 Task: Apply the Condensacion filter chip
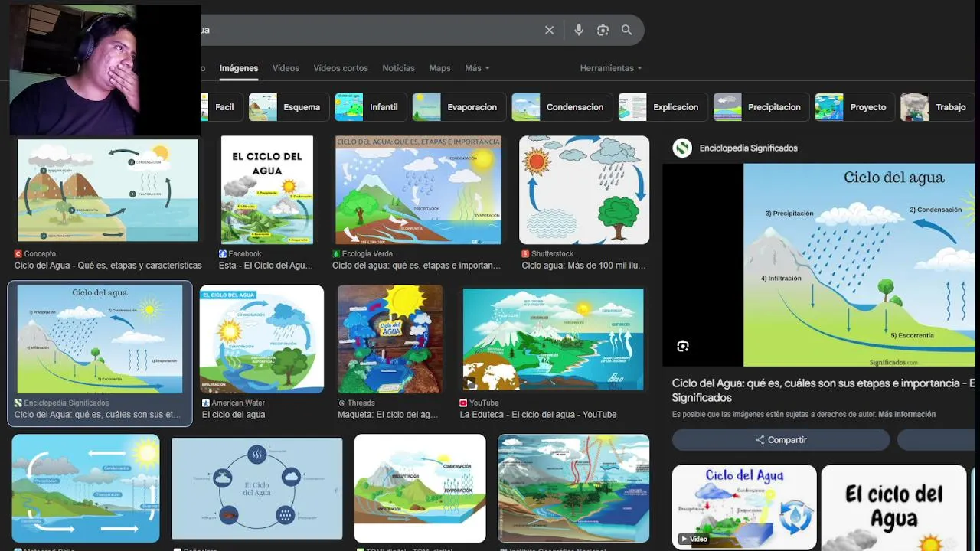562,107
